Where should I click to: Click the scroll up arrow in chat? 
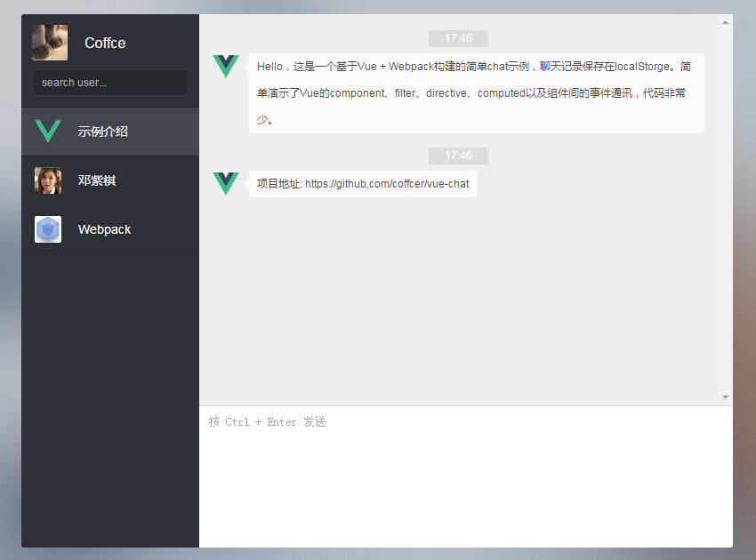725,21
